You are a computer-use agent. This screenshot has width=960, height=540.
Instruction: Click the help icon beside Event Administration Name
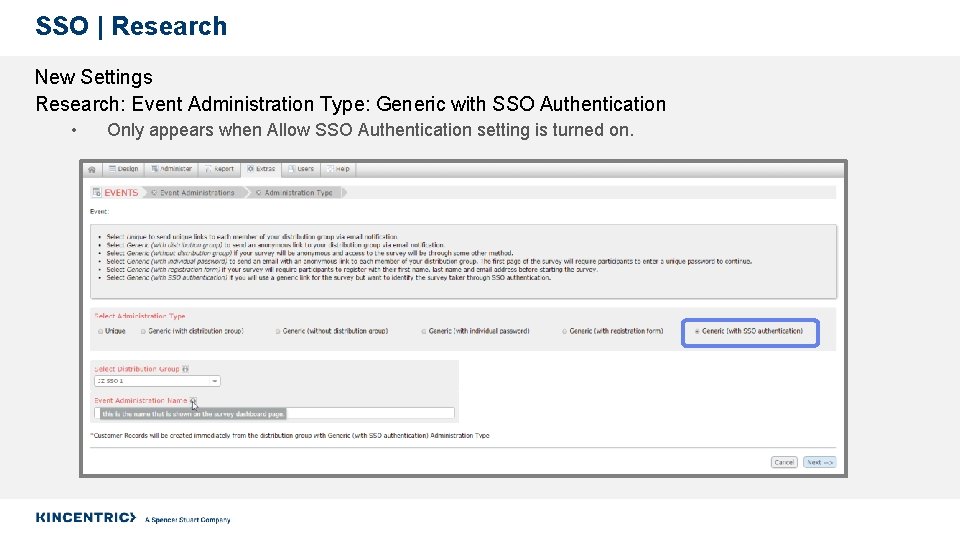coord(193,401)
